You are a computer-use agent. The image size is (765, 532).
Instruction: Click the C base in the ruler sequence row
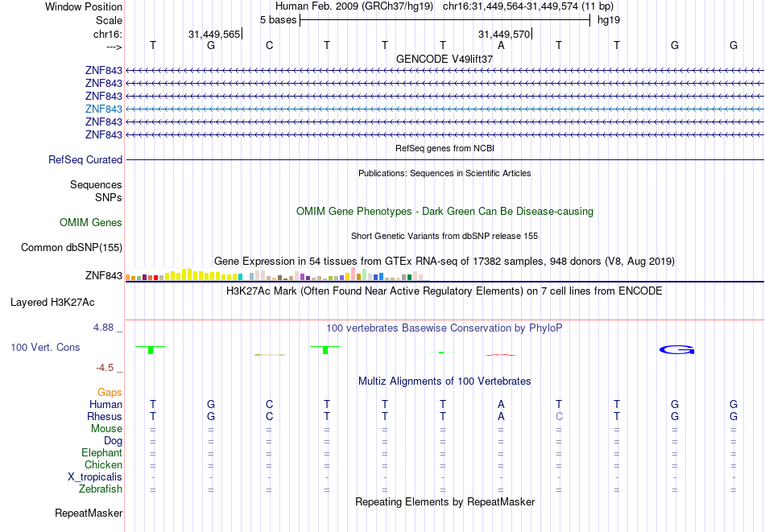(x=269, y=45)
